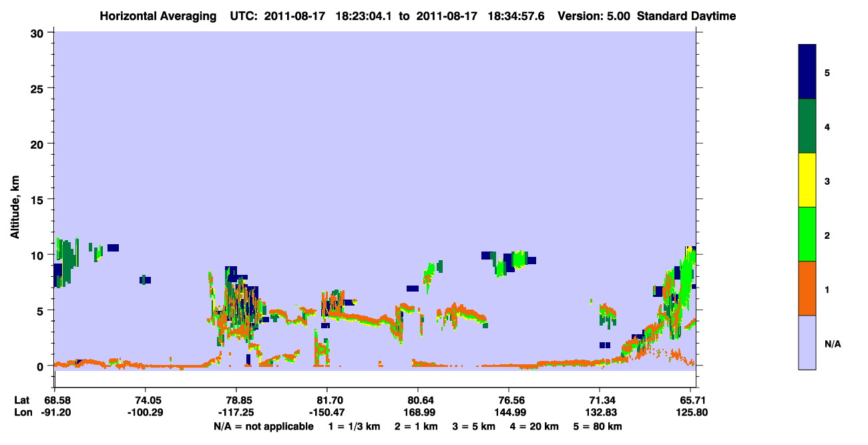
Task: Click the color bar label 3
Action: (827, 181)
